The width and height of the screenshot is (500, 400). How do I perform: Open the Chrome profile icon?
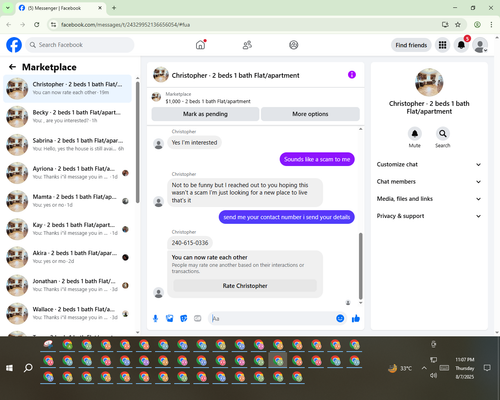pyautogui.click(x=477, y=24)
